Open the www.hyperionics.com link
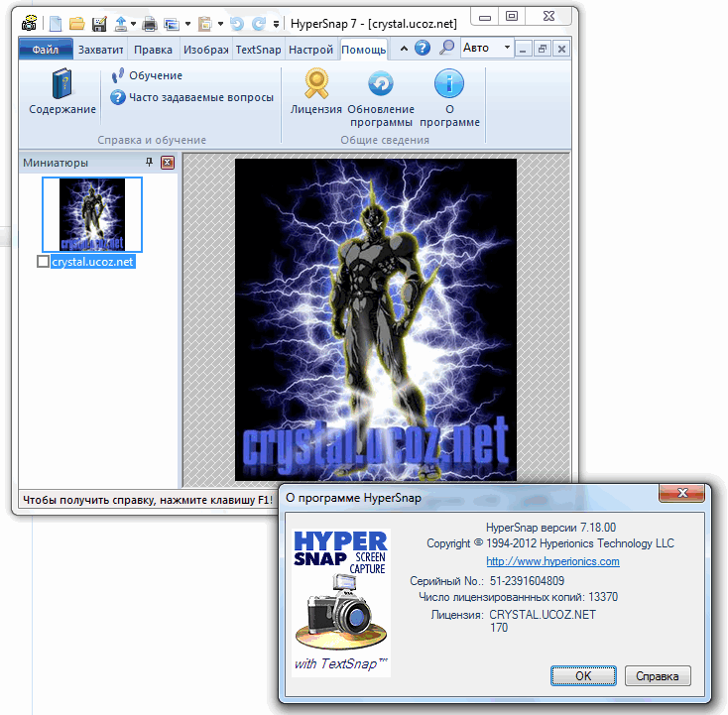This screenshot has height=715, width=728. click(x=552, y=561)
